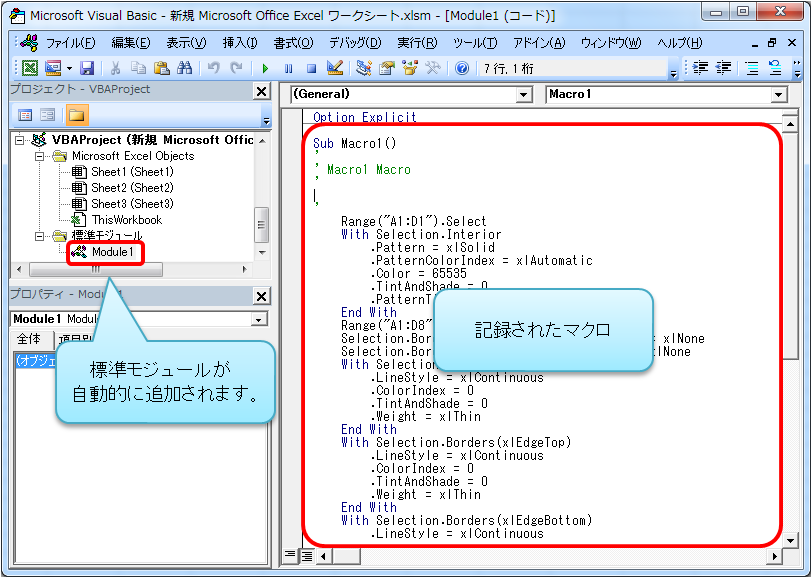
Task: Select Sheet3 (Sheet3) in project tree
Action: pyautogui.click(x=132, y=204)
